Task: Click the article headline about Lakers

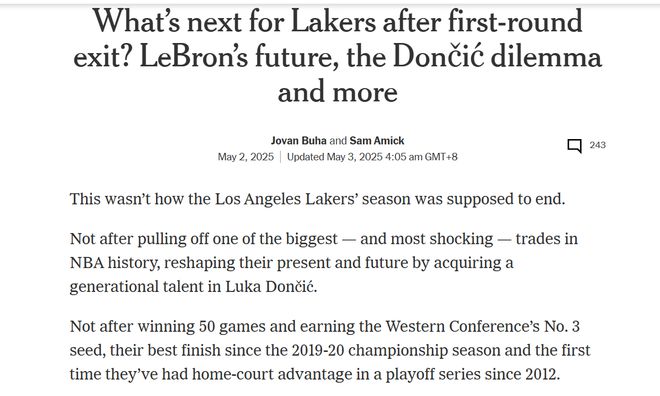Action: tap(338, 56)
